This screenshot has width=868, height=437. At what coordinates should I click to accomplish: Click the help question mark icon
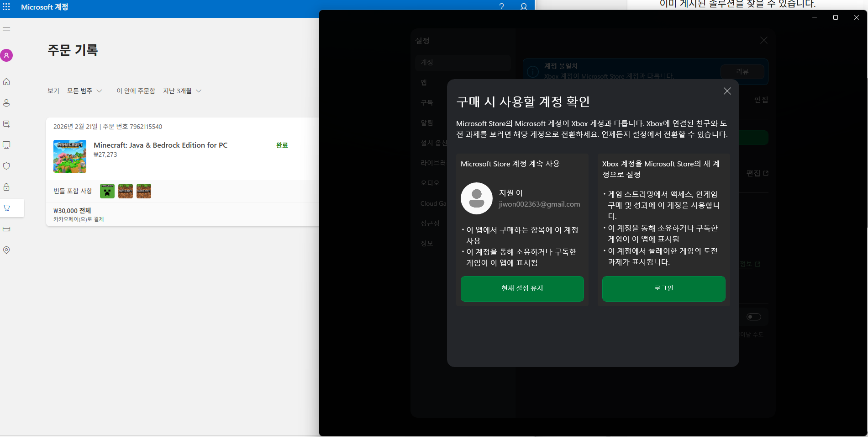point(501,7)
